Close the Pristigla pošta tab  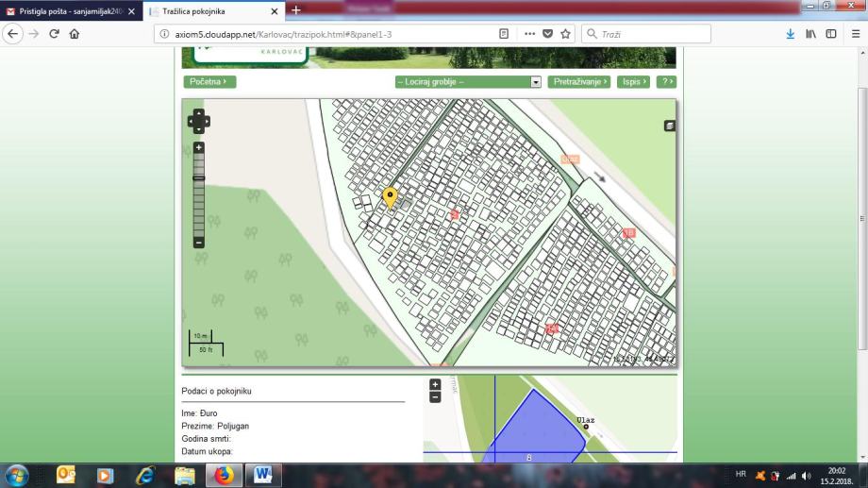131,11
